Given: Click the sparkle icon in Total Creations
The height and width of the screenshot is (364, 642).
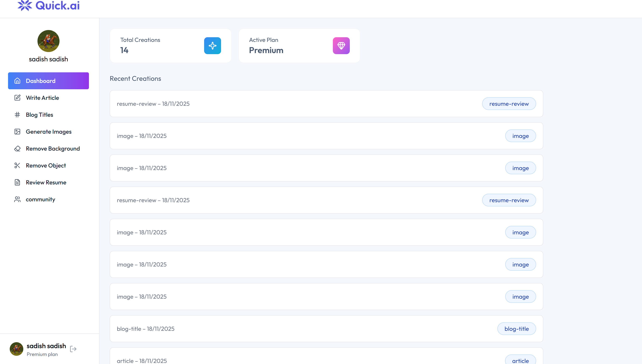Looking at the screenshot, I should click(x=212, y=46).
